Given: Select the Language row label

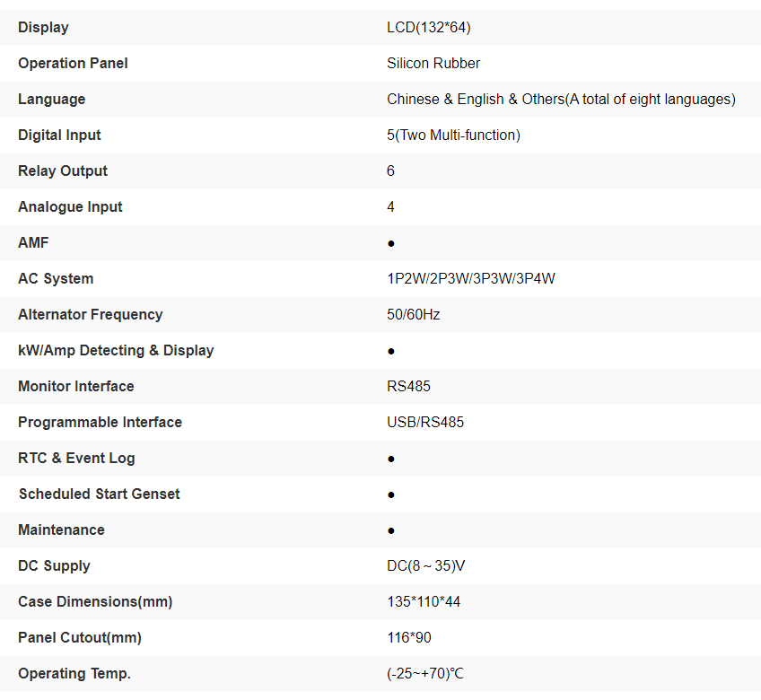Looking at the screenshot, I should point(52,99).
